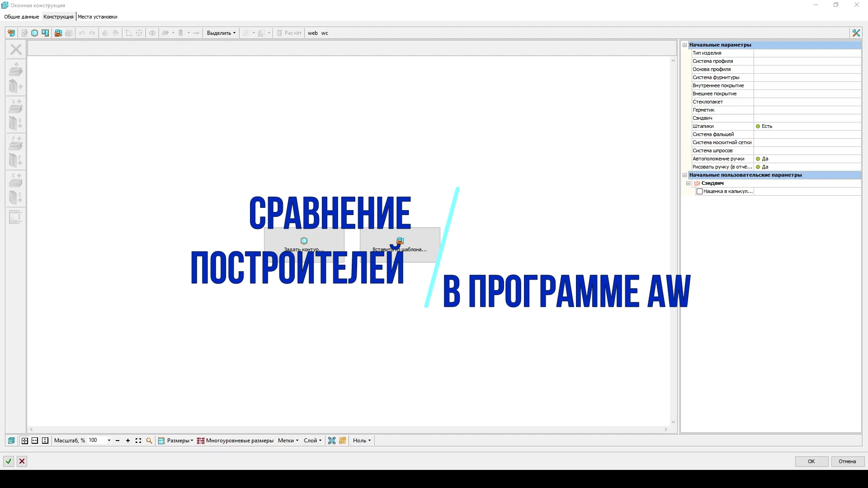Click the yellow grid icon before Ноль

coord(343,441)
